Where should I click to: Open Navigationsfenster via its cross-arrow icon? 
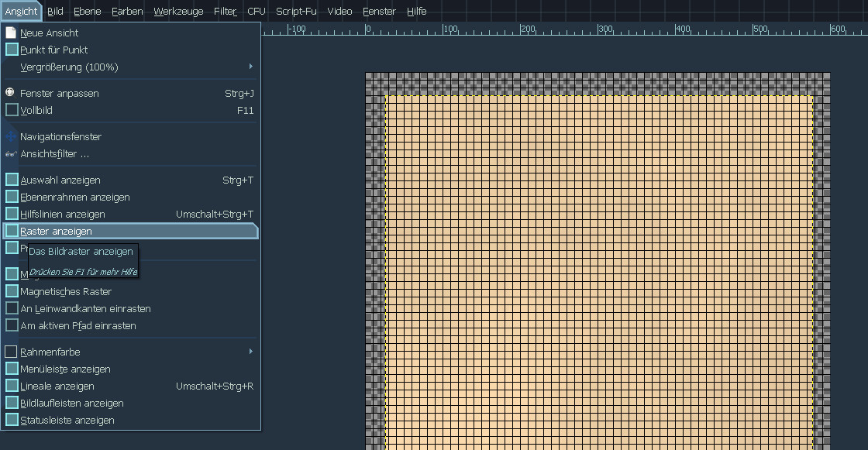point(11,136)
